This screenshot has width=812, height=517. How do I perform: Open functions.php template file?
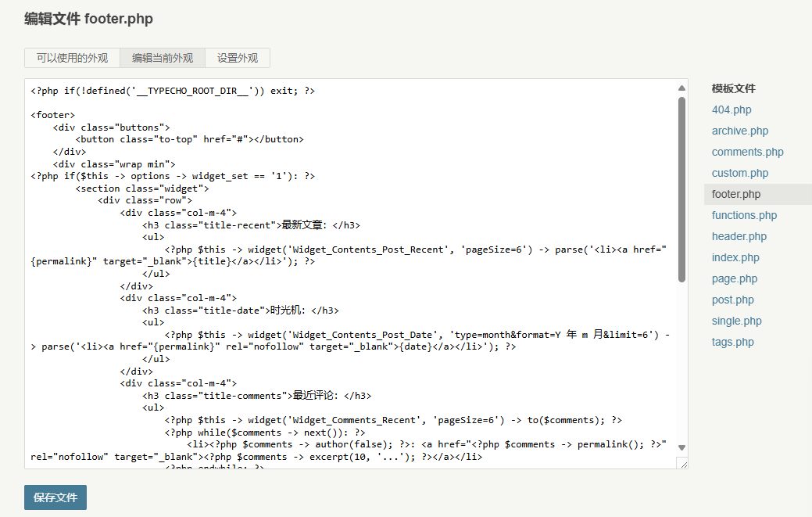click(744, 216)
